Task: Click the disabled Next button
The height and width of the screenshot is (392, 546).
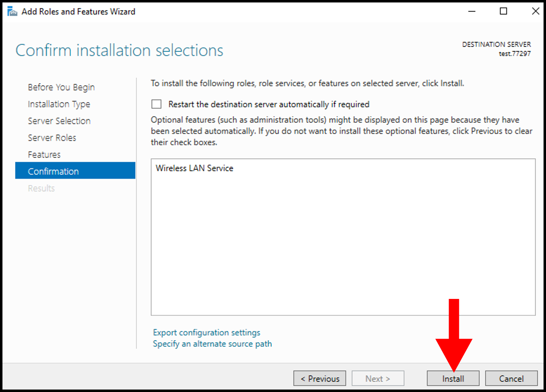Action: pos(378,378)
